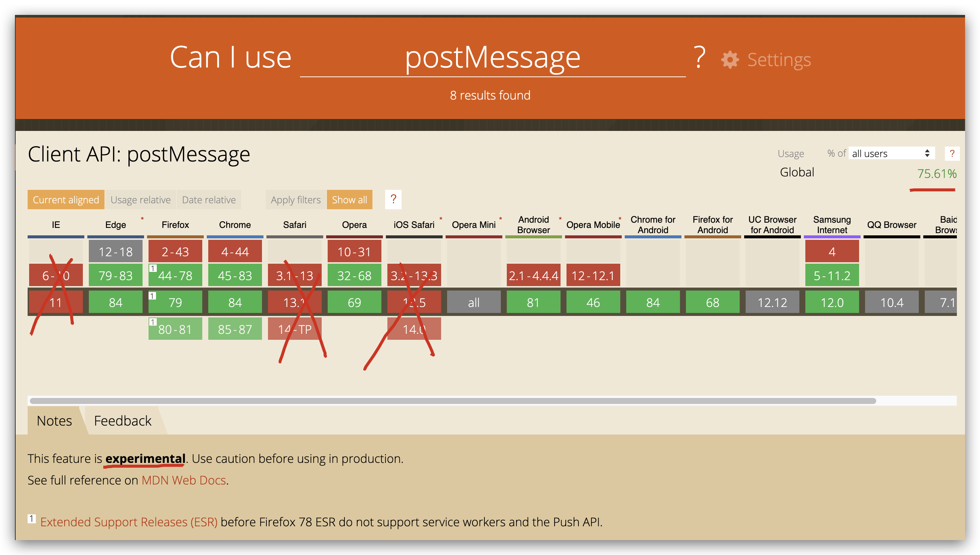Select Edge 84 current version cell
The width and height of the screenshot is (980, 555).
[116, 302]
